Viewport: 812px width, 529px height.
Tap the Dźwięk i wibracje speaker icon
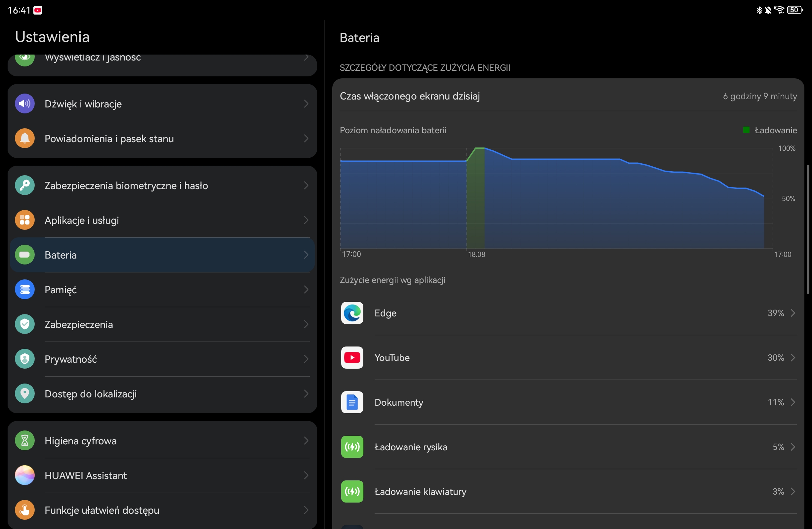pos(24,103)
